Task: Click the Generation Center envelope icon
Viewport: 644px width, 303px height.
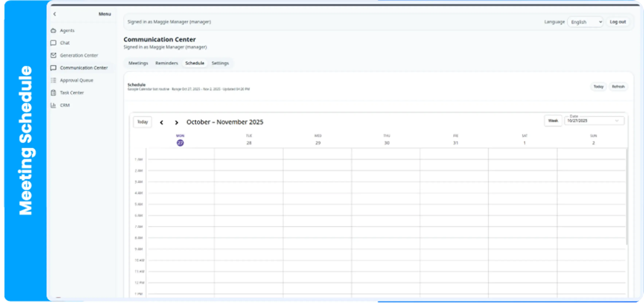Action: (x=53, y=55)
